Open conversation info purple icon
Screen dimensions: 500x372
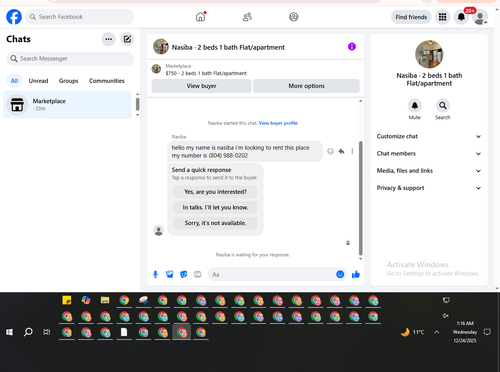coord(352,47)
